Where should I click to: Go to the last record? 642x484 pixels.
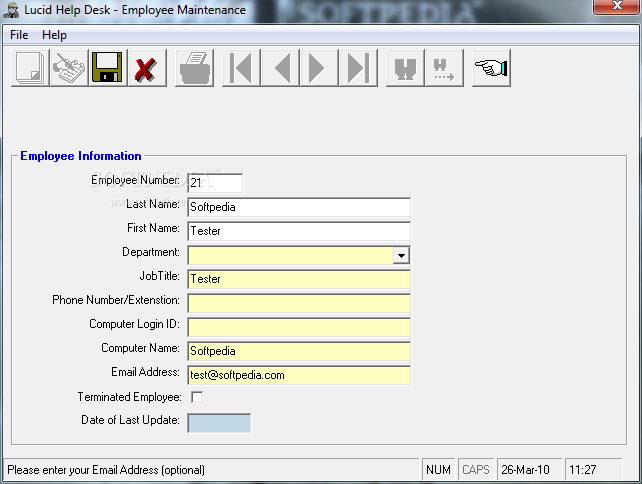point(358,68)
